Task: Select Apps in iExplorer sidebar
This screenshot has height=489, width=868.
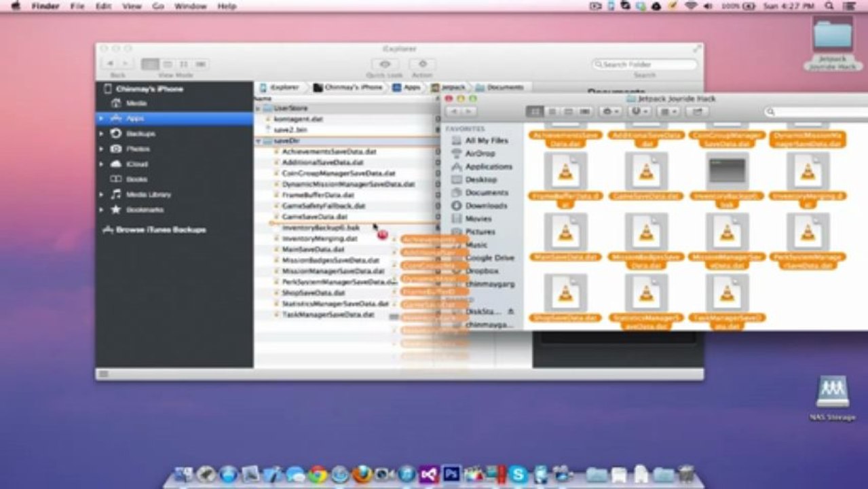Action: (x=174, y=118)
